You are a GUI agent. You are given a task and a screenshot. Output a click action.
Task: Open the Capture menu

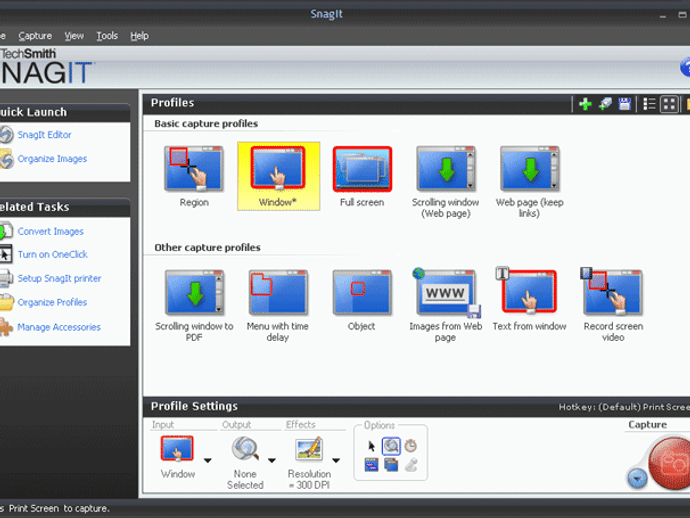click(35, 36)
